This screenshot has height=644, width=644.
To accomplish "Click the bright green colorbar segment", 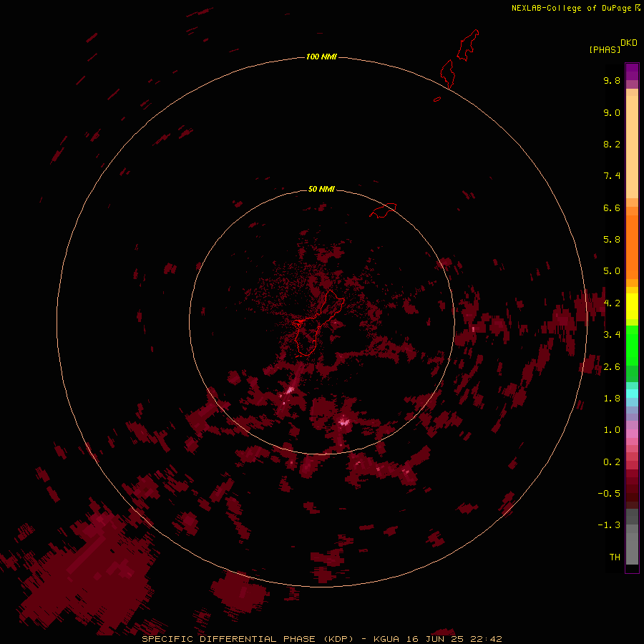I will click(x=632, y=345).
